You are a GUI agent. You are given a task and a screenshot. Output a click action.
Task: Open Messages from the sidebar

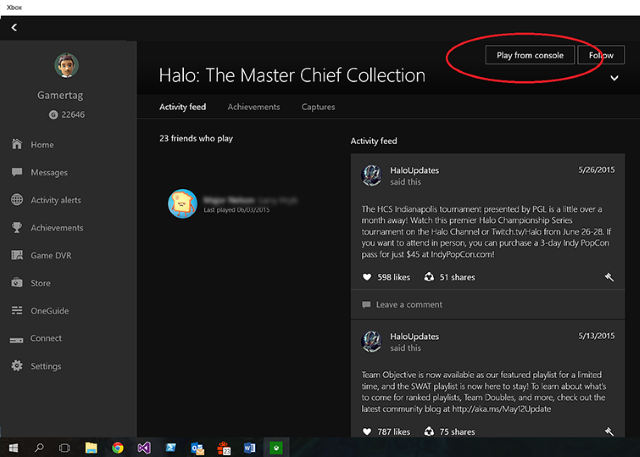pos(40,172)
